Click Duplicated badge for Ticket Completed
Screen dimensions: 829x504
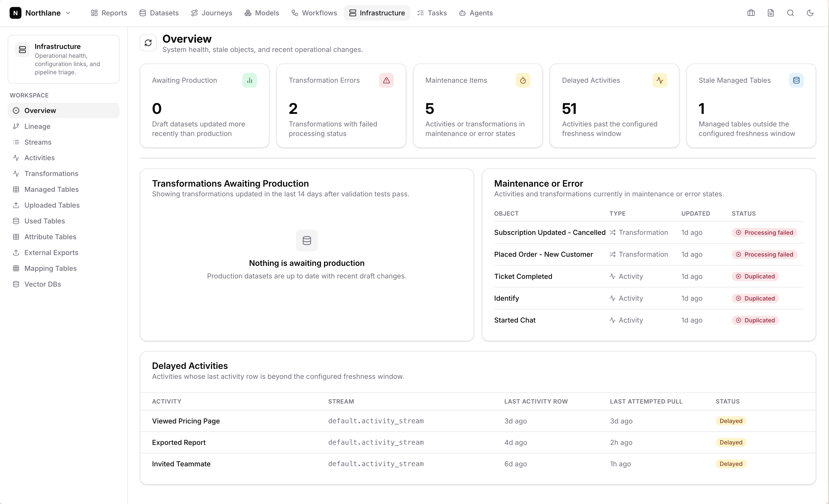[x=755, y=276]
